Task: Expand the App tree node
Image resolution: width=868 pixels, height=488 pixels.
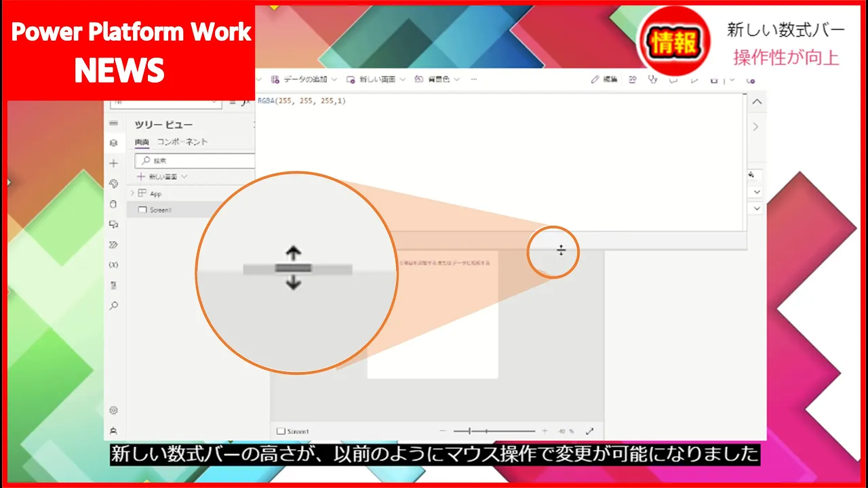Action: point(132,193)
